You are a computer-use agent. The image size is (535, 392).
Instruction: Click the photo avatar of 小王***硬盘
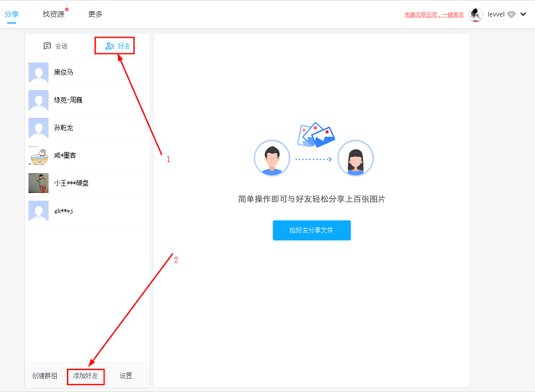pyautogui.click(x=38, y=183)
